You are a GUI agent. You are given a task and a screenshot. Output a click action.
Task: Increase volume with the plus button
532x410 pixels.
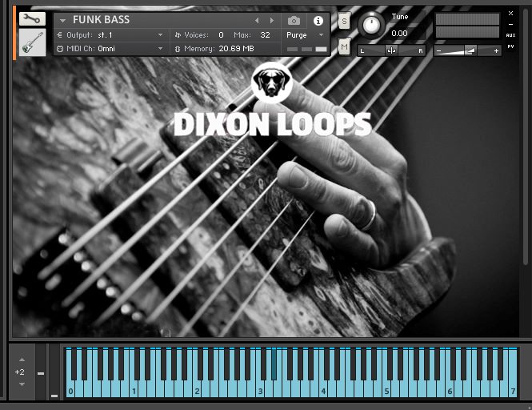click(496, 50)
